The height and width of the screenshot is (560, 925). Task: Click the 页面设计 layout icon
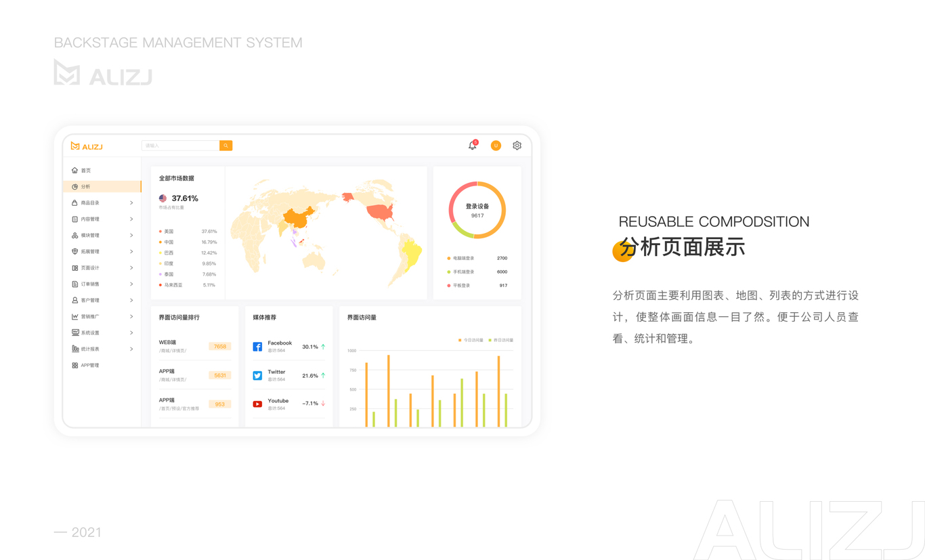tap(74, 267)
